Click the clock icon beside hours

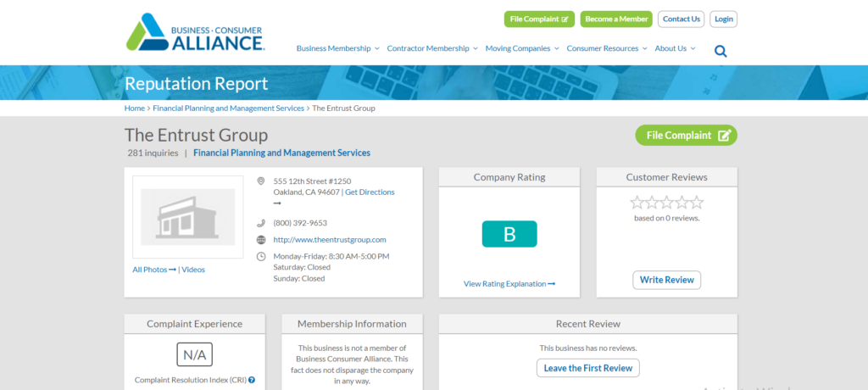(261, 257)
